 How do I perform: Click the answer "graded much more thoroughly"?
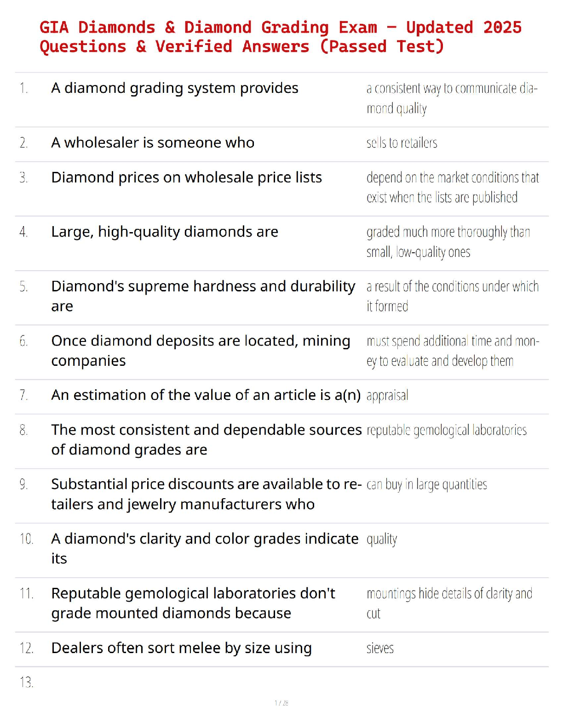(448, 242)
